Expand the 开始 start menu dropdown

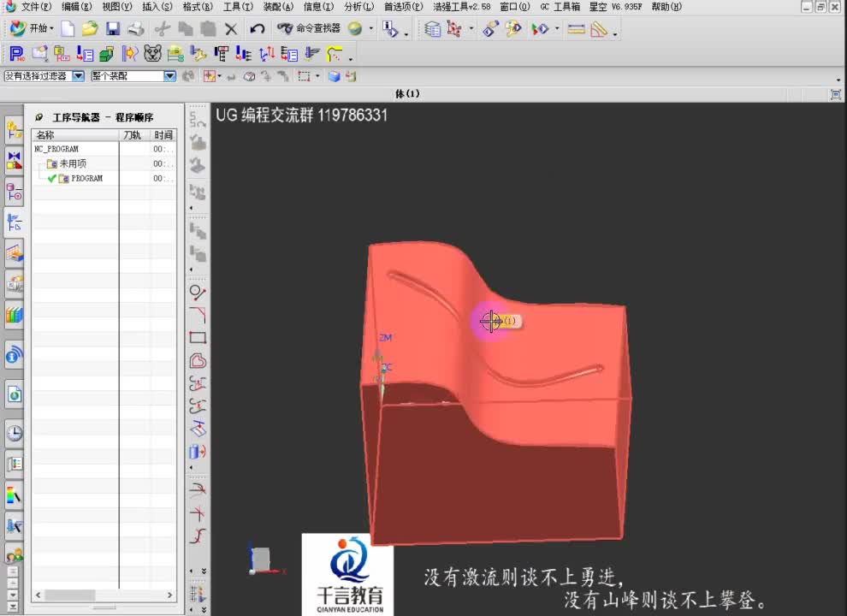(x=51, y=28)
